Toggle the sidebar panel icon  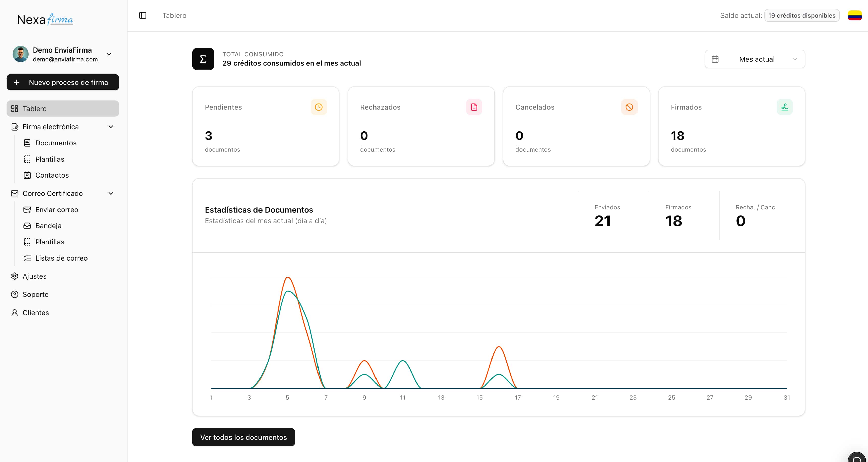pyautogui.click(x=142, y=15)
